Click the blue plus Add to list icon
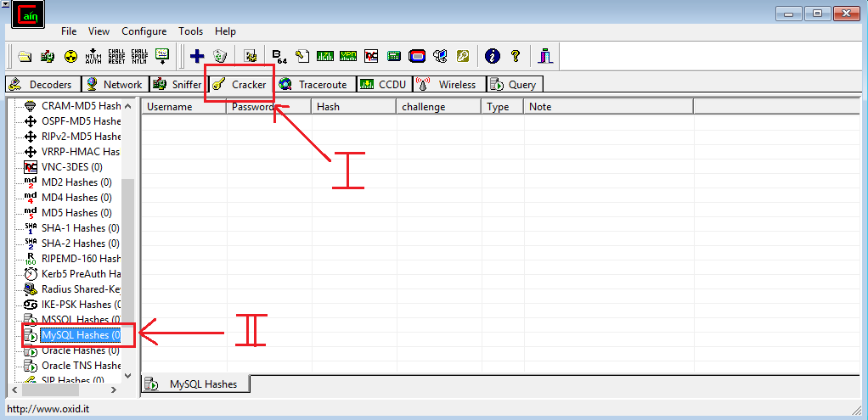Image resolution: width=868 pixels, height=420 pixels. (197, 56)
